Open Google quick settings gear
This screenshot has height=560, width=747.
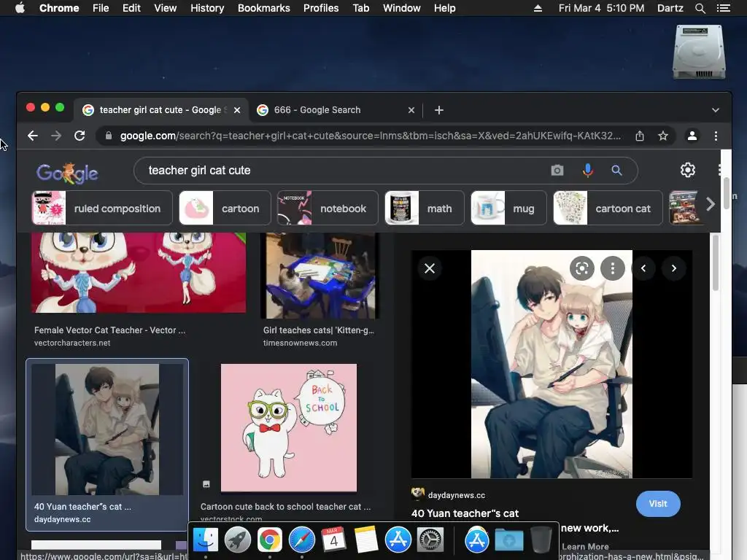pyautogui.click(x=687, y=170)
